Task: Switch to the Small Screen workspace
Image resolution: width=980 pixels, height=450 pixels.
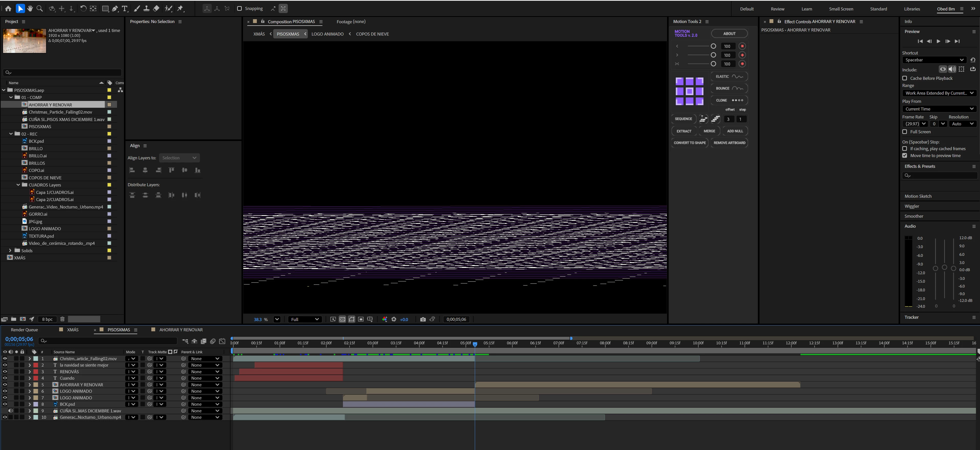Action: click(x=841, y=9)
